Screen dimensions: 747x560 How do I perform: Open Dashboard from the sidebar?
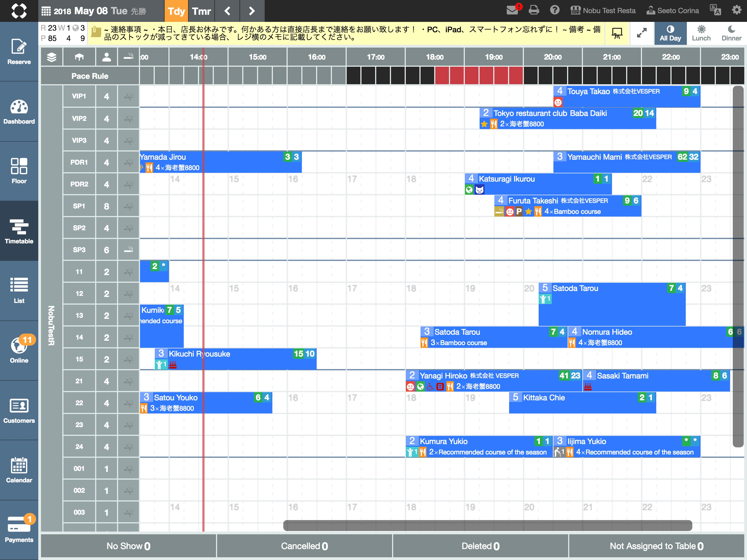(x=19, y=112)
